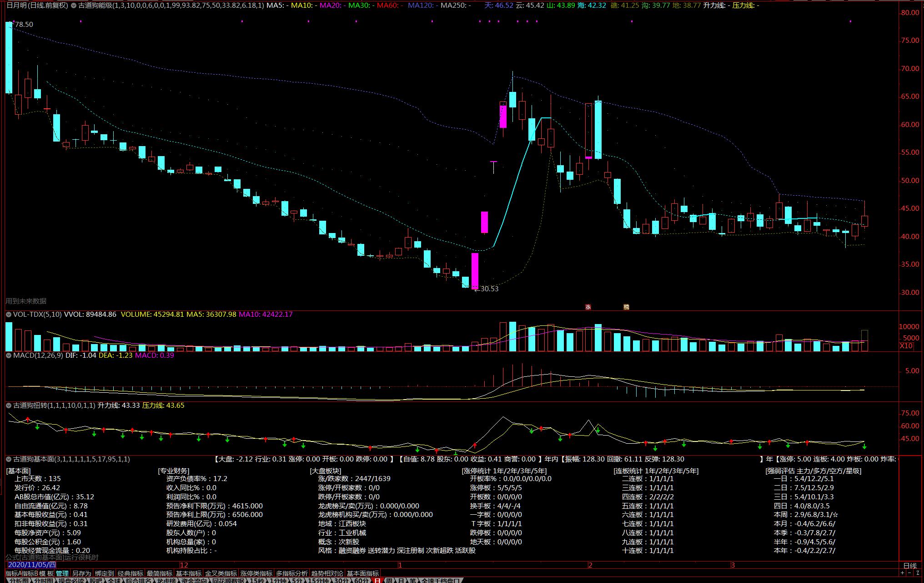Click the 榜 marker below the price chart
The width and height of the screenshot is (924, 583).
(626, 307)
